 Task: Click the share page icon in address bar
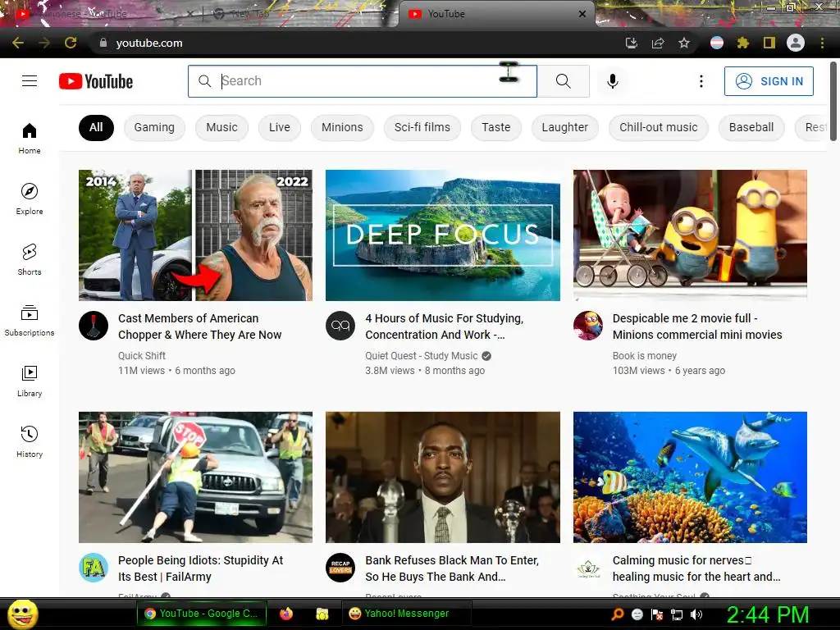[658, 43]
